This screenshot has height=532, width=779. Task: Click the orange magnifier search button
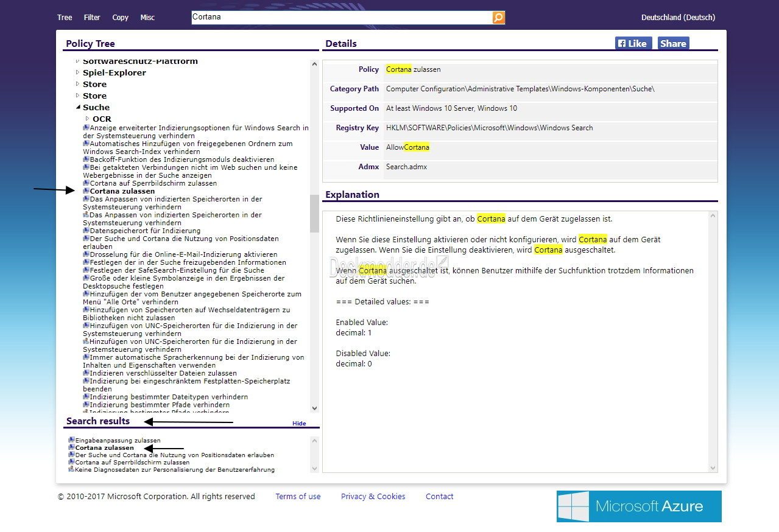(x=498, y=18)
